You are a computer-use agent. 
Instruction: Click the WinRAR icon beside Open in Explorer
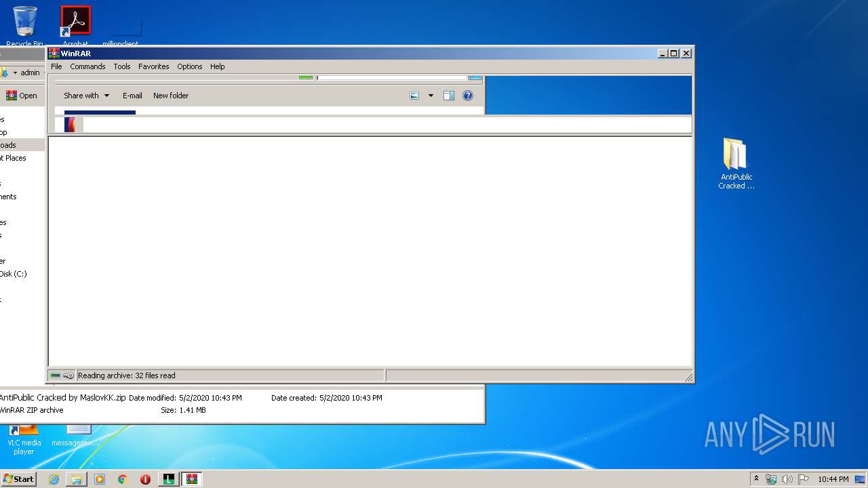tap(11, 96)
